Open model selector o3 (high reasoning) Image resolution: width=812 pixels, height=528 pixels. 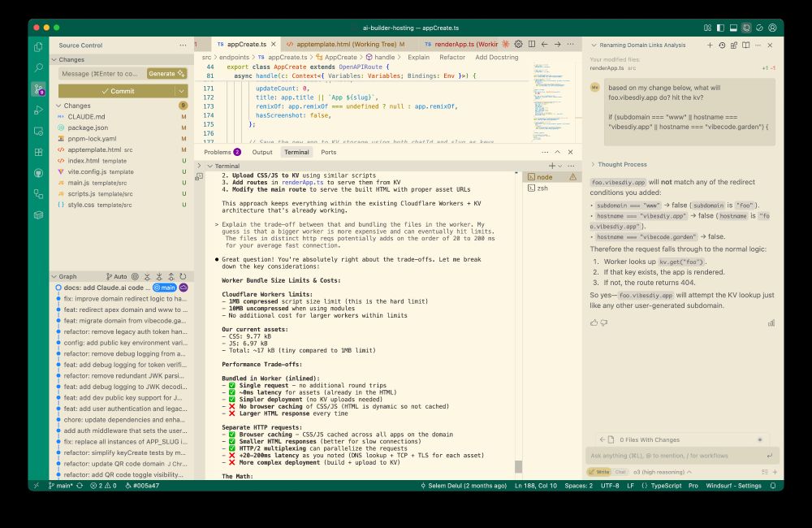pos(662,472)
